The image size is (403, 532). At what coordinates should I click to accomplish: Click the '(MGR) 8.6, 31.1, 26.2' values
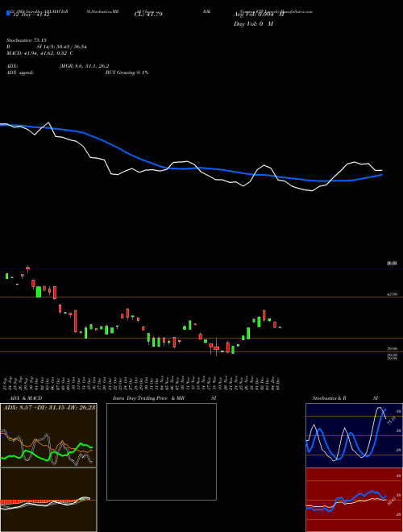[84, 66]
